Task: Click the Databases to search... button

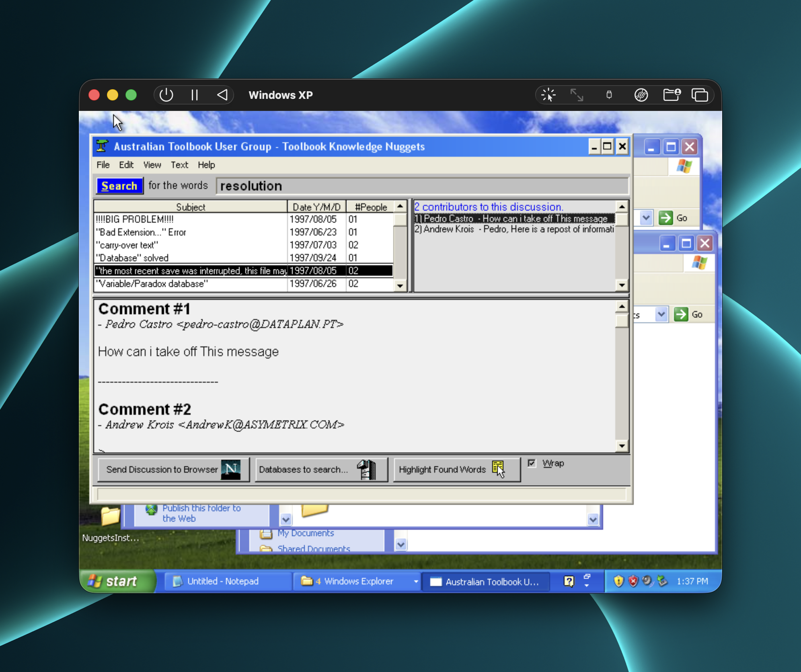Action: [x=321, y=469]
